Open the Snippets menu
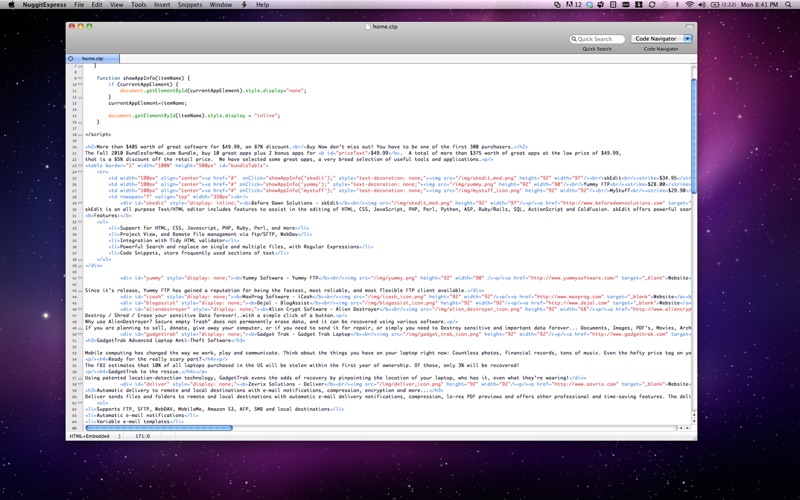Image resolution: width=800 pixels, height=500 pixels. (190, 5)
